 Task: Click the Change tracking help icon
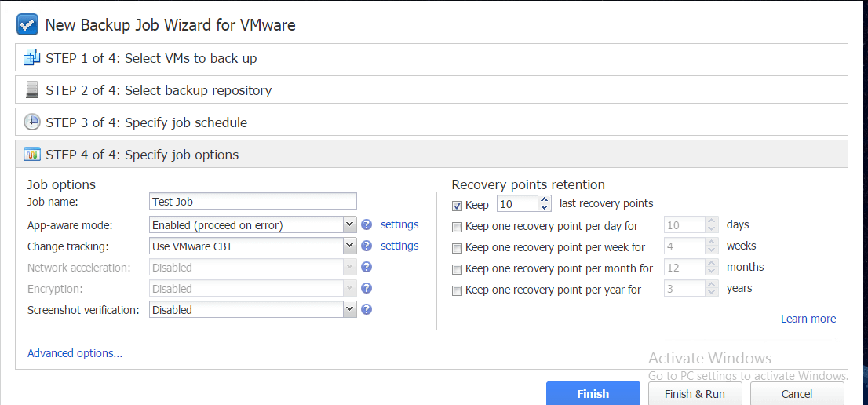[366, 246]
